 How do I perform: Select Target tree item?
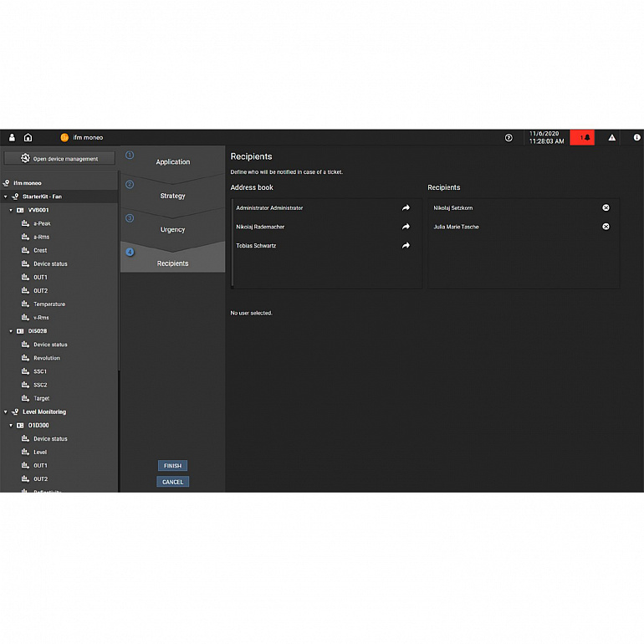[x=42, y=398]
